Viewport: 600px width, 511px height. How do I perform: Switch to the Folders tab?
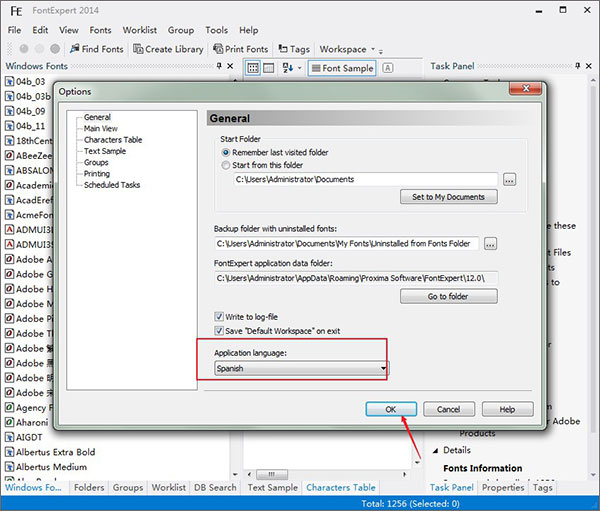coord(89,487)
